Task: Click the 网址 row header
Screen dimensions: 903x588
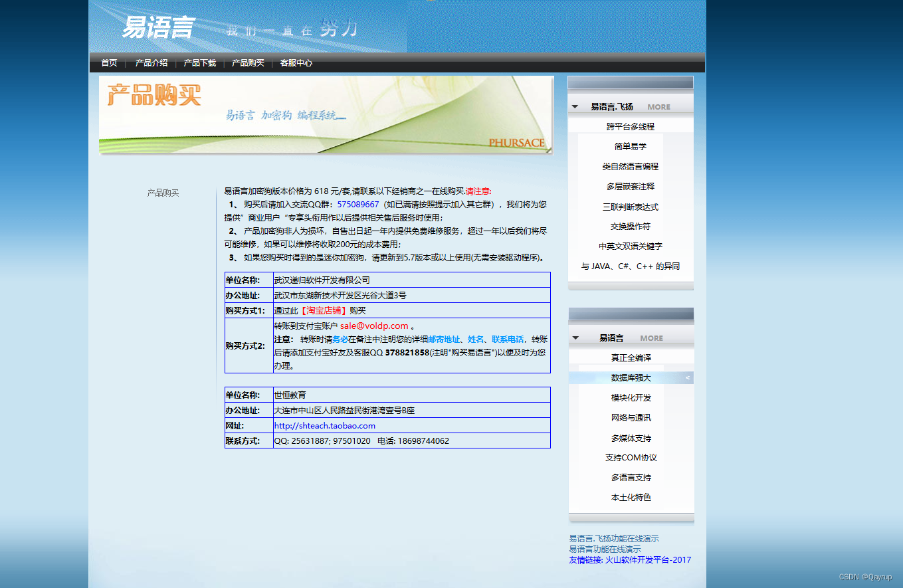Action: coord(249,425)
